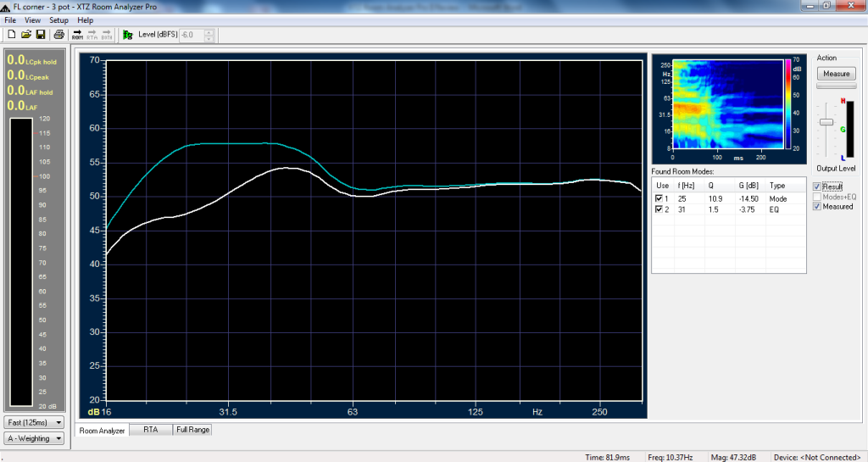The image size is (868, 462).
Task: Select the ROM mode arrow icon
Action: tap(77, 35)
